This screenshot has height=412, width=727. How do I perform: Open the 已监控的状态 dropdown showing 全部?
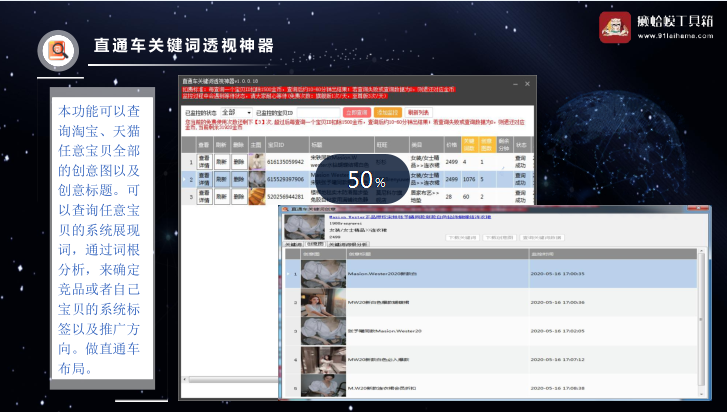point(236,113)
